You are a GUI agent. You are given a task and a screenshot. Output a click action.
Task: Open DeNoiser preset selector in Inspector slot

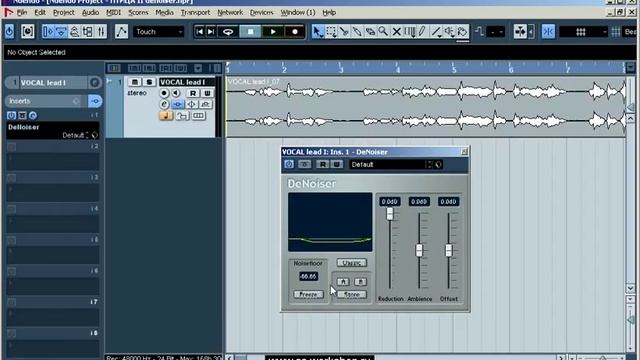point(76,135)
